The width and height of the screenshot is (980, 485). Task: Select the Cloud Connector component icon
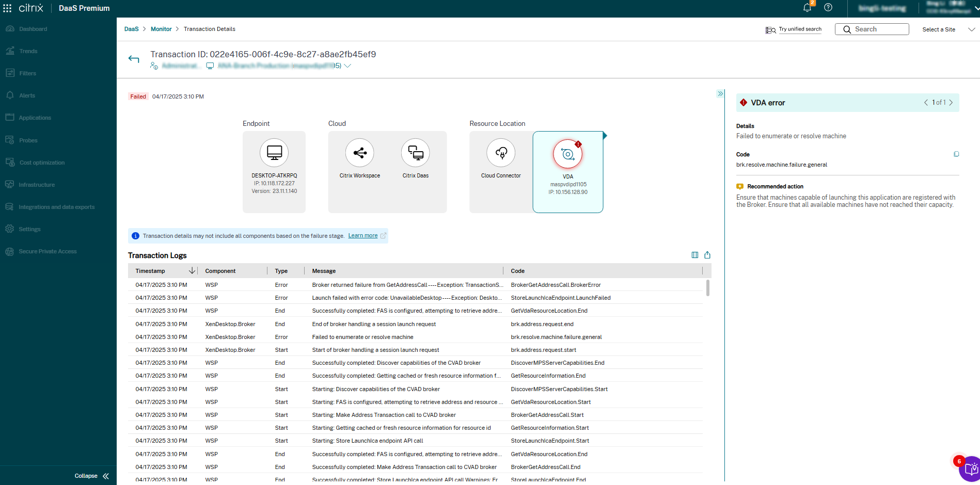pyautogui.click(x=501, y=153)
